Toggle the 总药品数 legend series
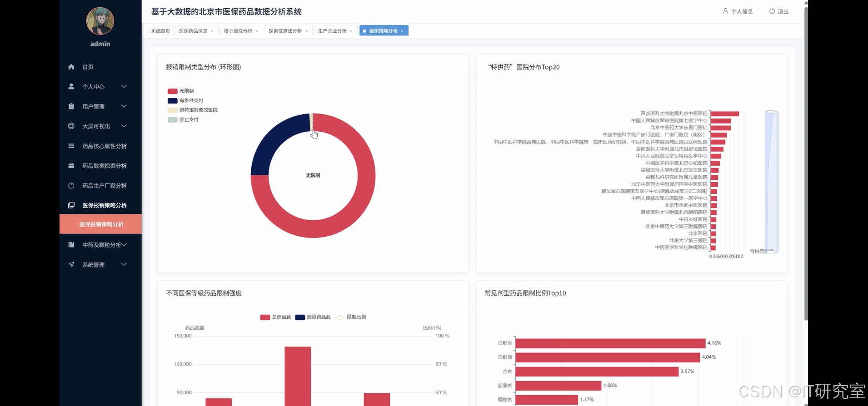The image size is (868, 406). coord(275,317)
